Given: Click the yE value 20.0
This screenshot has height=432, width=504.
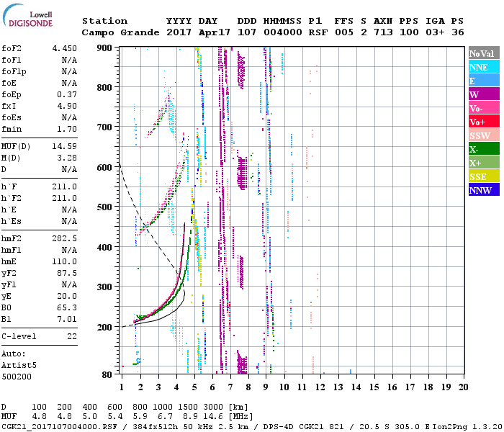Looking at the screenshot, I should (x=67, y=297).
